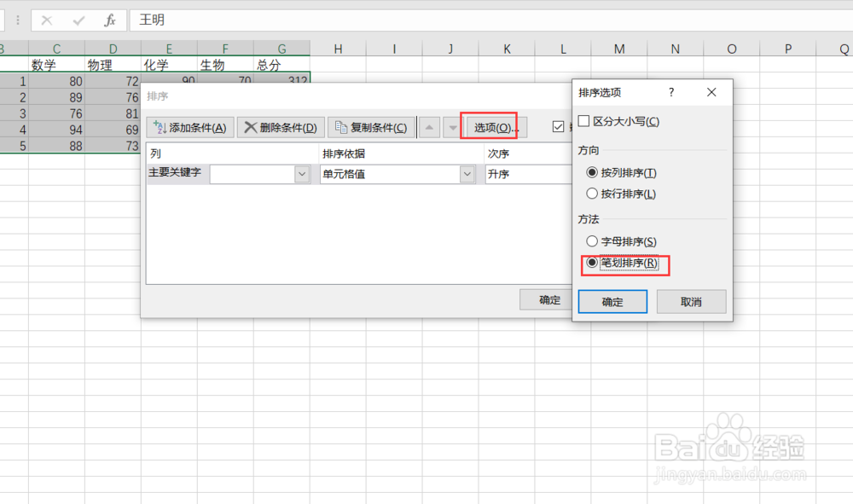Click 取消 in the 排序选项 dialog
853x504 pixels.
coord(693,301)
